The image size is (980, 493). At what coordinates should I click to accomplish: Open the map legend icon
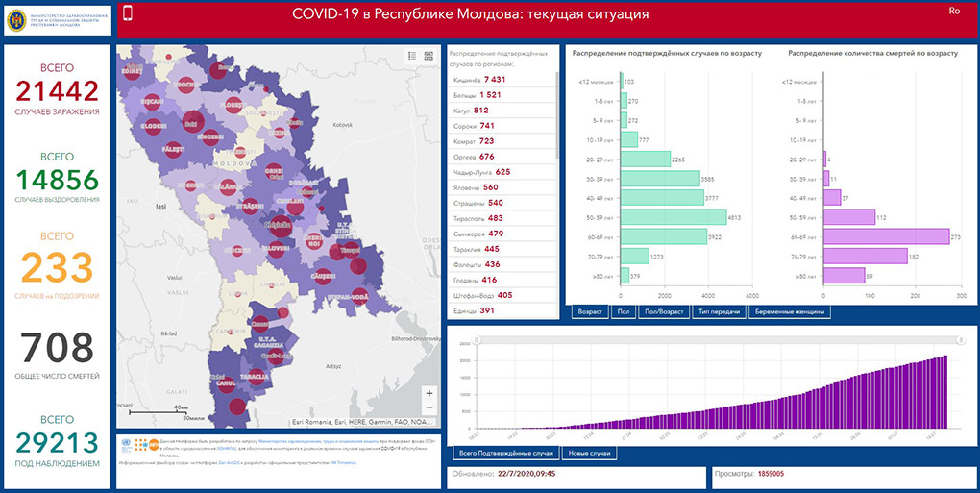click(412, 56)
